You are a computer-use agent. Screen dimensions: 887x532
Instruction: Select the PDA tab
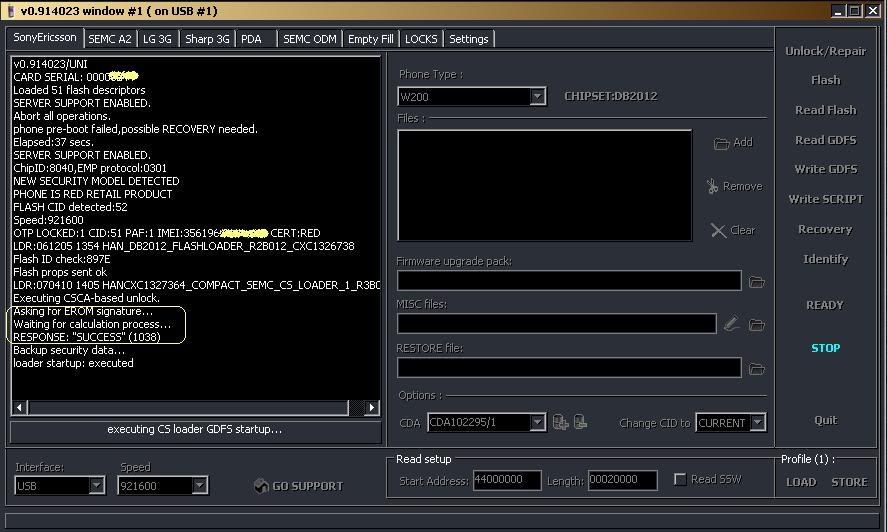click(x=252, y=39)
